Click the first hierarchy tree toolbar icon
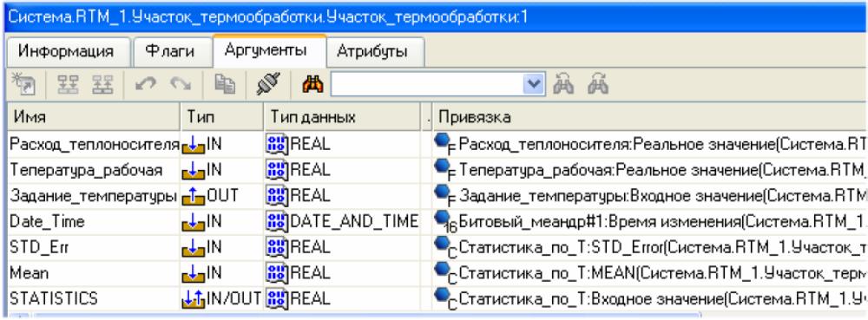Viewport: 868px width, 320px height. pyautogui.click(x=68, y=85)
